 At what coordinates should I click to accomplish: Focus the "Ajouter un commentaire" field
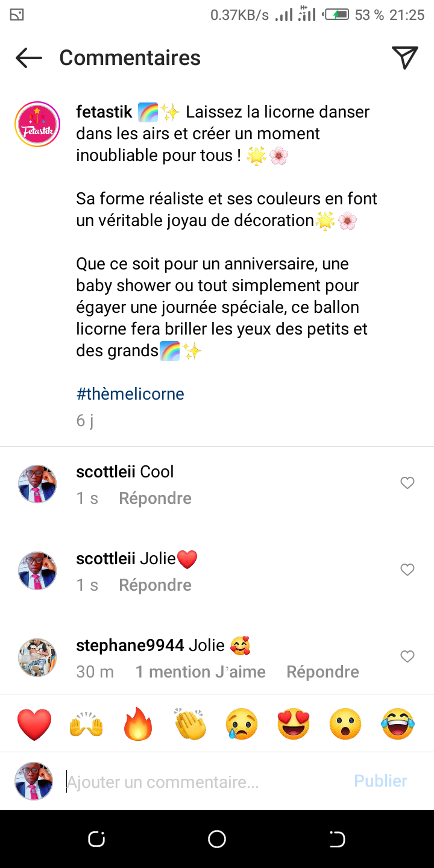(205, 782)
